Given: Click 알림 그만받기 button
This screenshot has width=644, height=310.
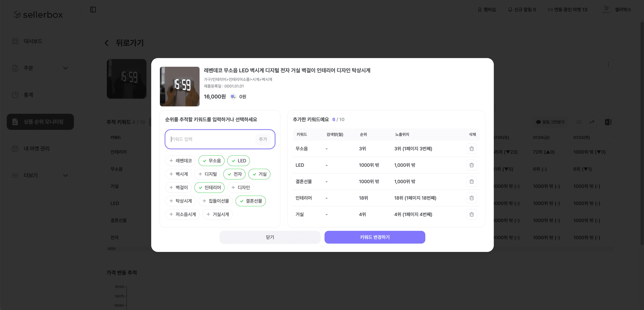Looking at the screenshot, I should (550, 122).
